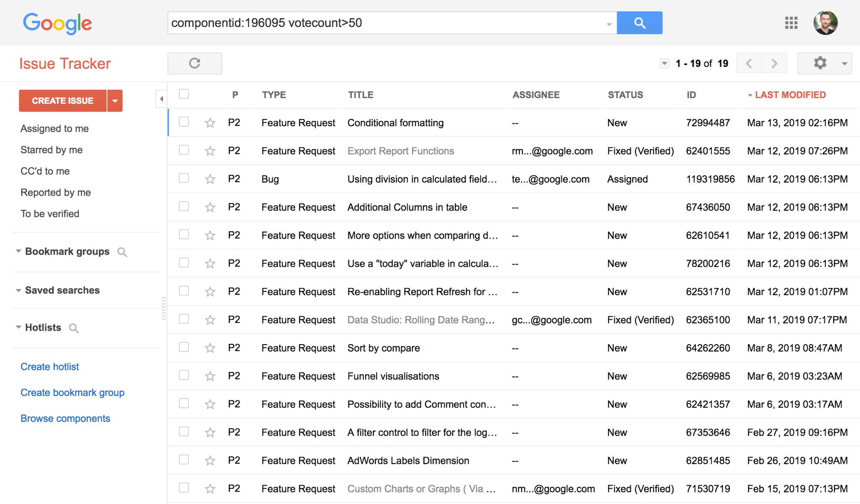The image size is (860, 504).
Task: Click the Create hotlist link
Action: [x=50, y=367]
